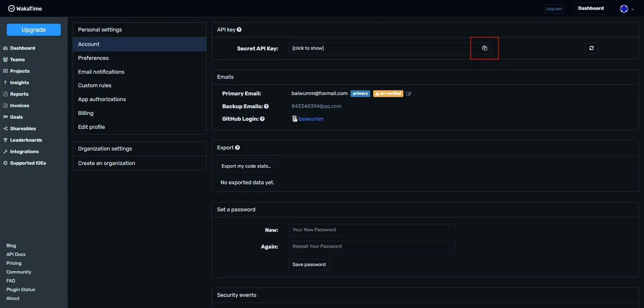The width and height of the screenshot is (644, 308).
Task: Click the WakaTime logo in the top bar
Action: coord(25,8)
